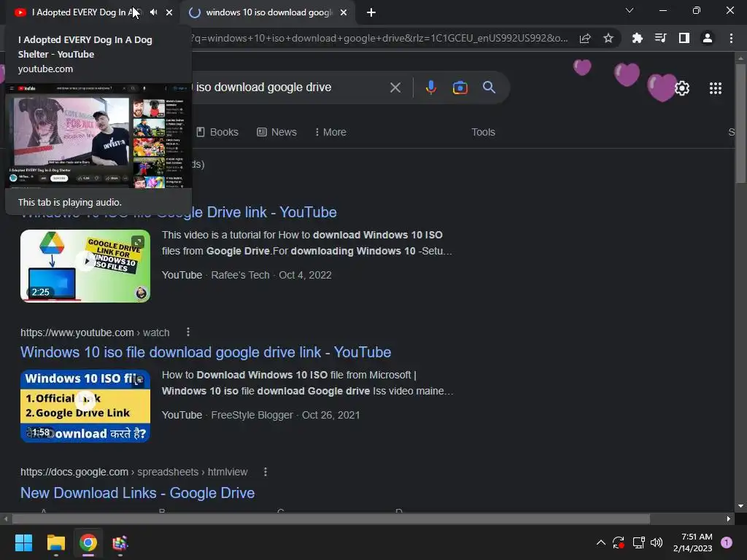The width and height of the screenshot is (747, 560).
Task: Expand the More search filters menu
Action: pos(330,132)
